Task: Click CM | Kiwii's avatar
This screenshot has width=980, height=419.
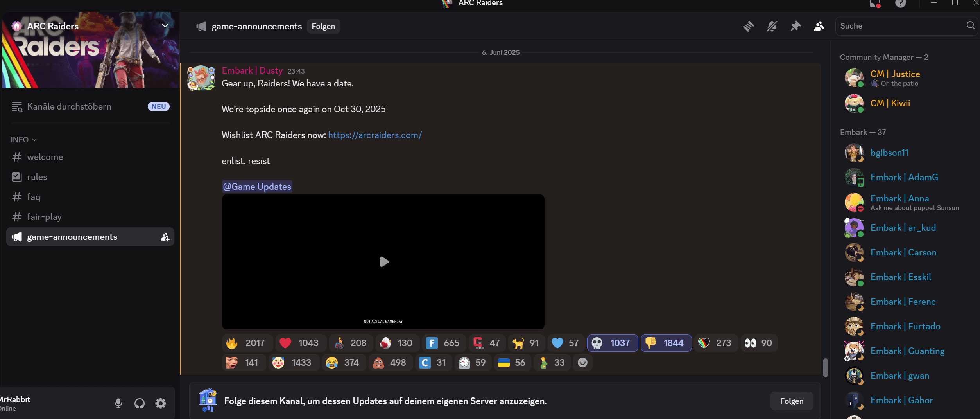Action: [854, 103]
